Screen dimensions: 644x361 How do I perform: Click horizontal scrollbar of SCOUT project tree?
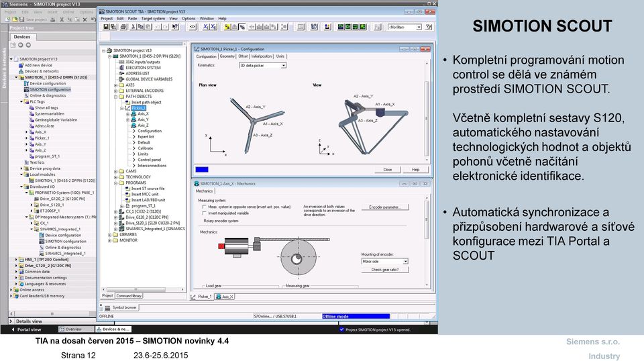click(x=142, y=290)
